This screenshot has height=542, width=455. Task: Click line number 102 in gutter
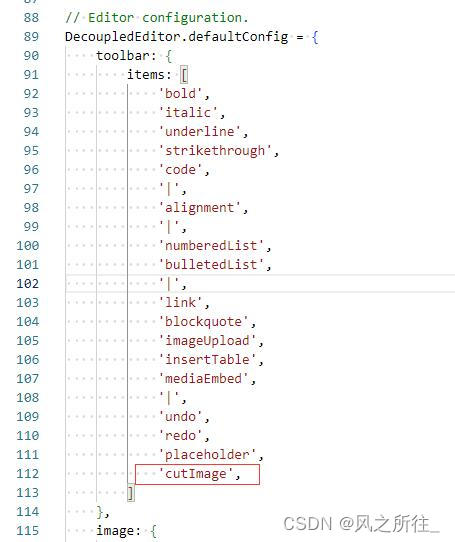(27, 283)
